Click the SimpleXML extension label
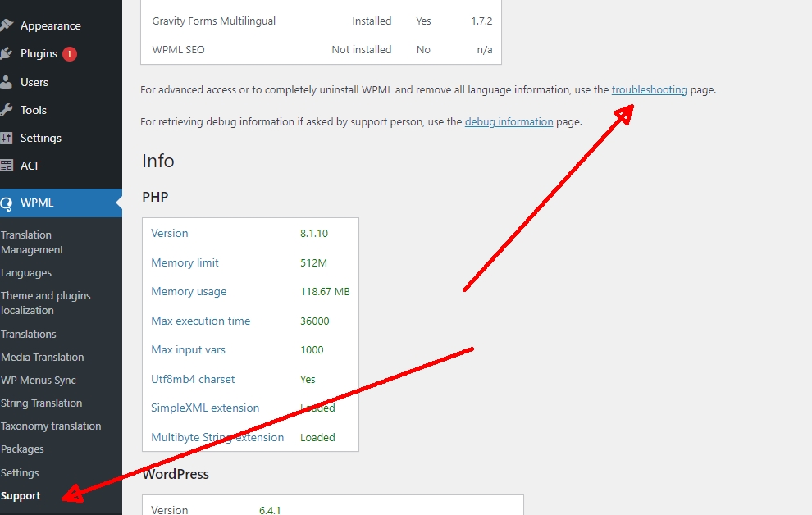 click(204, 408)
